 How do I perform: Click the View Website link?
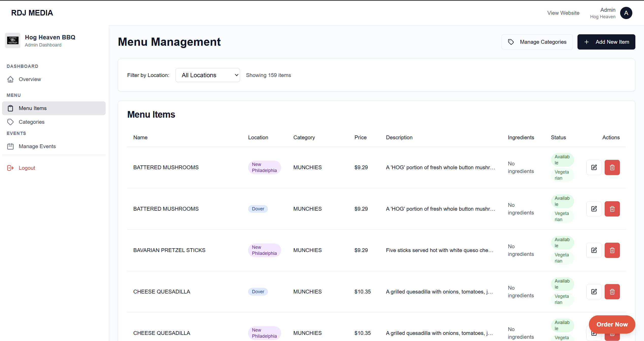click(563, 13)
